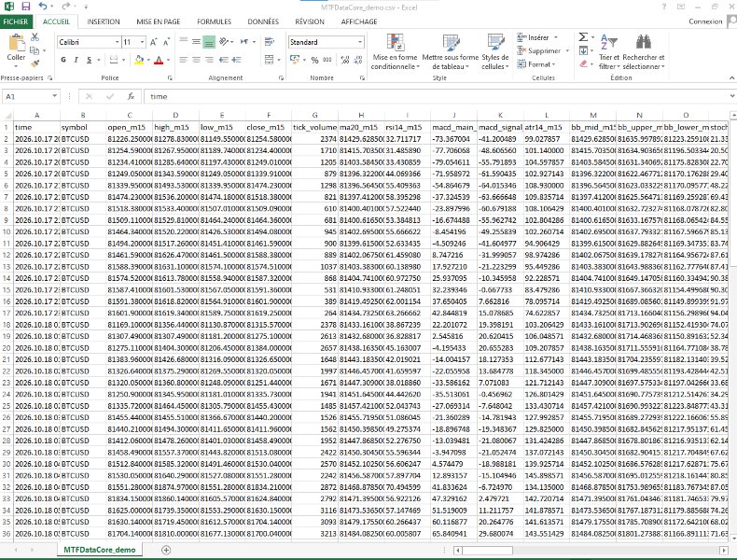The image size is (737, 560).
Task: Open Rechercher et sélectionner binoculars menu
Action: click(x=644, y=51)
